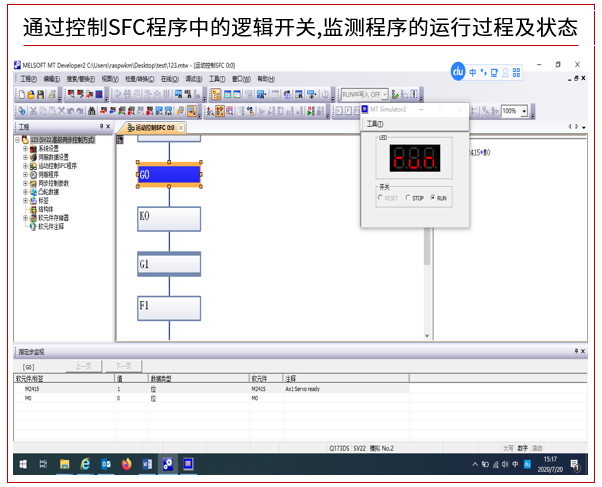
Task: Click the Save project floppy icon
Action: point(40,94)
